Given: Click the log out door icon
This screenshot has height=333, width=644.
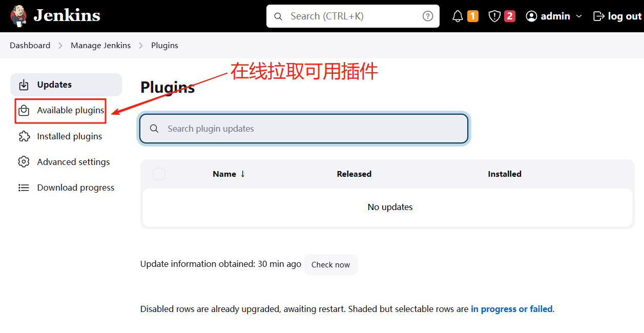Looking at the screenshot, I should tap(598, 16).
